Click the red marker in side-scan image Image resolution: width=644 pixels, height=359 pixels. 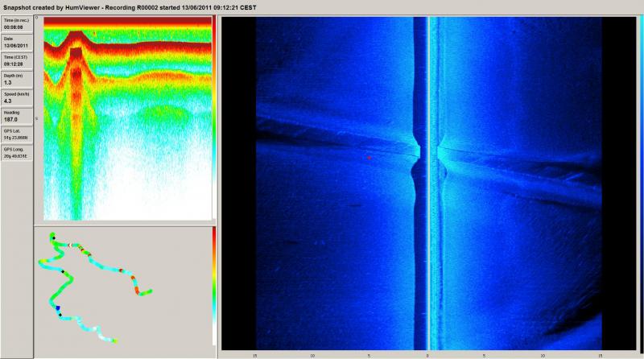pyautogui.click(x=369, y=158)
